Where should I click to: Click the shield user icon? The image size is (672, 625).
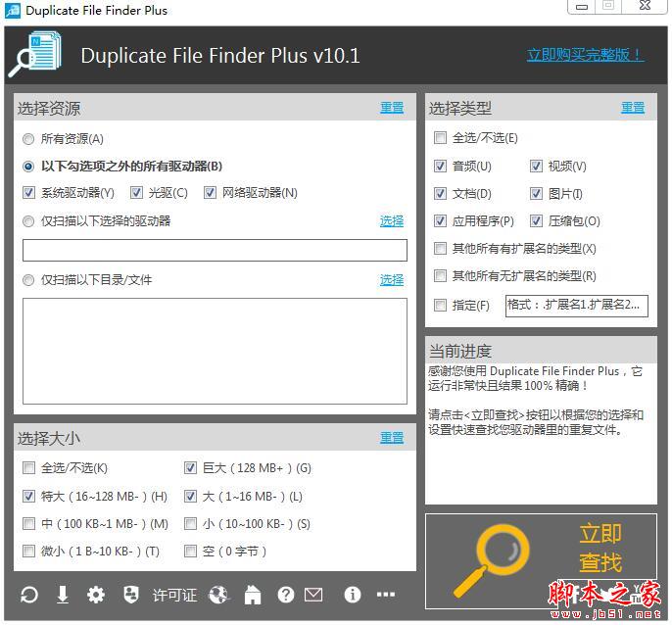(130, 595)
